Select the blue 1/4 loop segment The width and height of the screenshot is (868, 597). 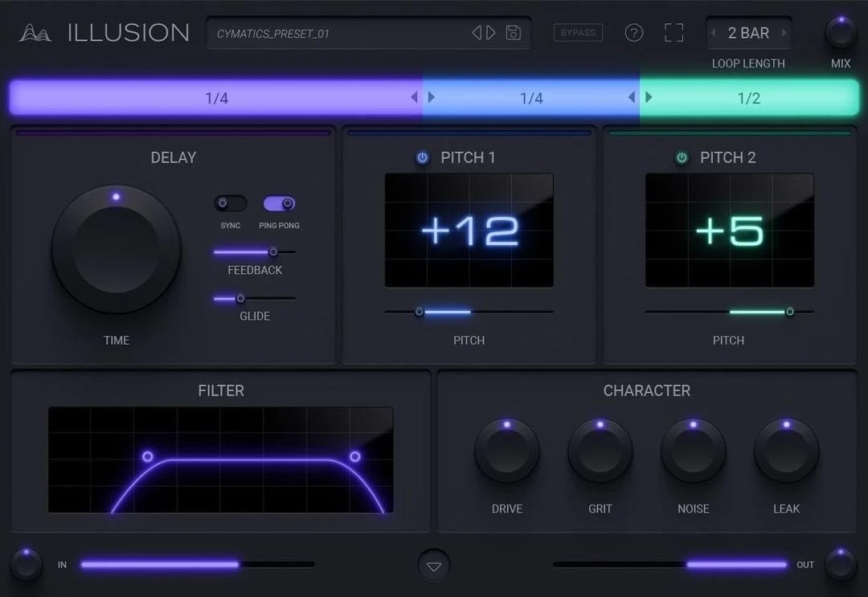click(531, 98)
